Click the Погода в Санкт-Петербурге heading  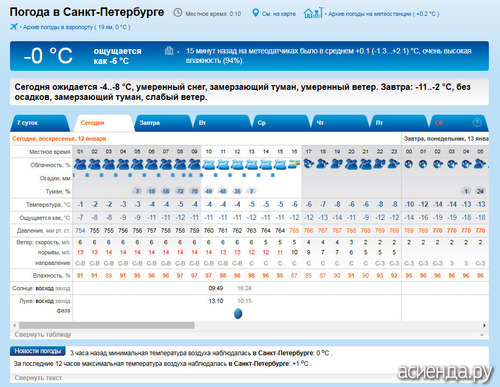(87, 12)
